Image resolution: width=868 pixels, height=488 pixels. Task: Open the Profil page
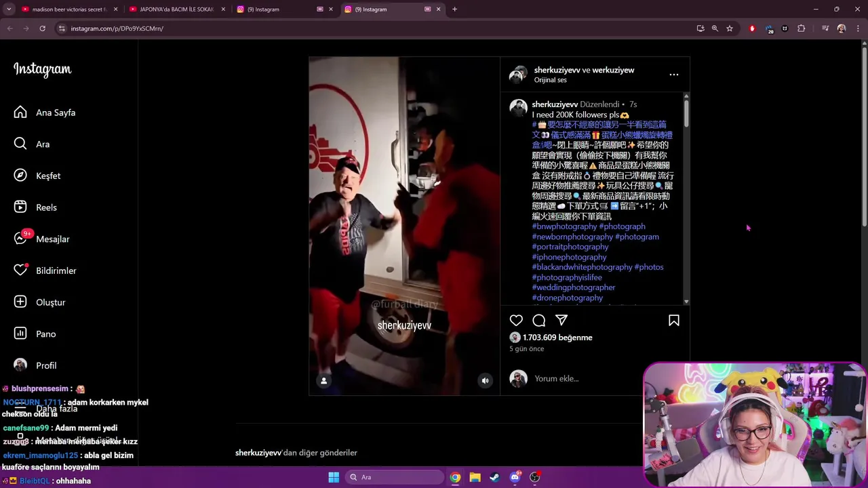[35, 365]
